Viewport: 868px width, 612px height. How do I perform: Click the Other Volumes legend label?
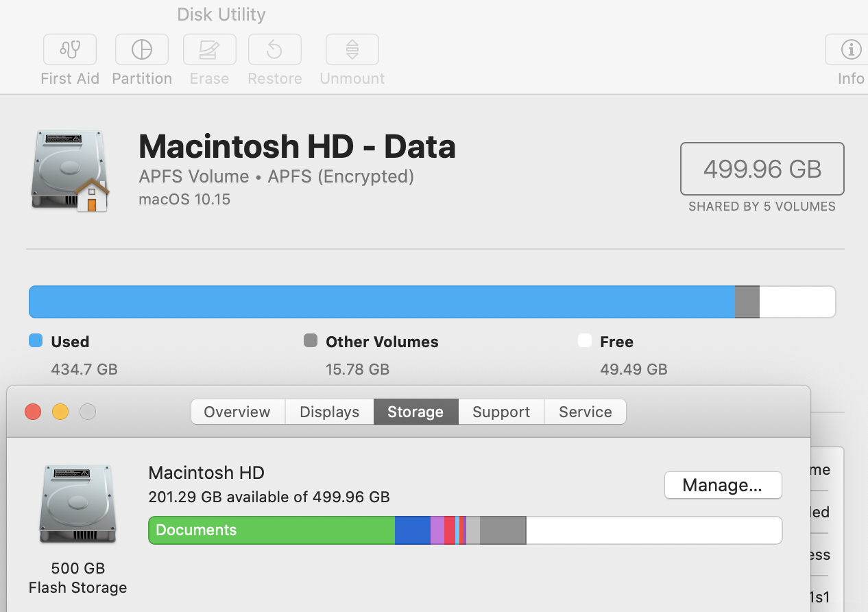382,342
